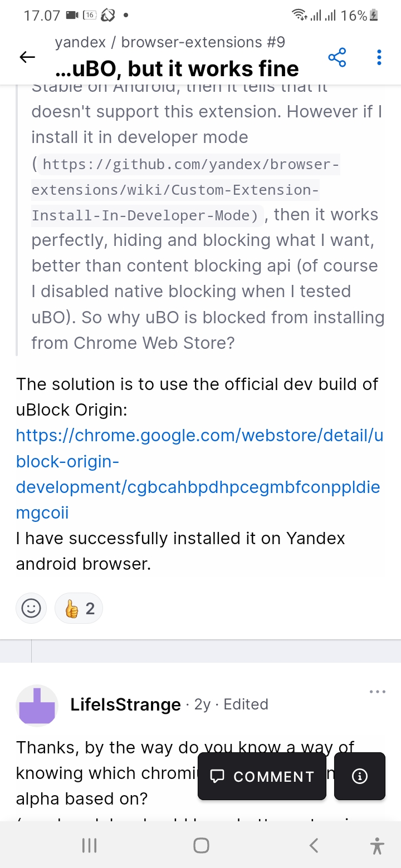The height and width of the screenshot is (868, 401).
Task: Toggle the Android home button
Action: coord(201,845)
